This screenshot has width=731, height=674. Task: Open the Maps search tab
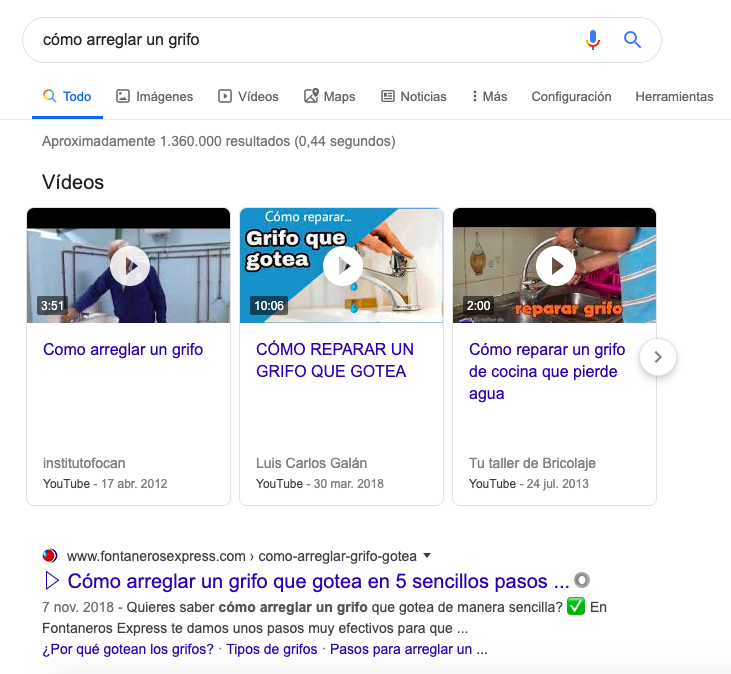(329, 97)
